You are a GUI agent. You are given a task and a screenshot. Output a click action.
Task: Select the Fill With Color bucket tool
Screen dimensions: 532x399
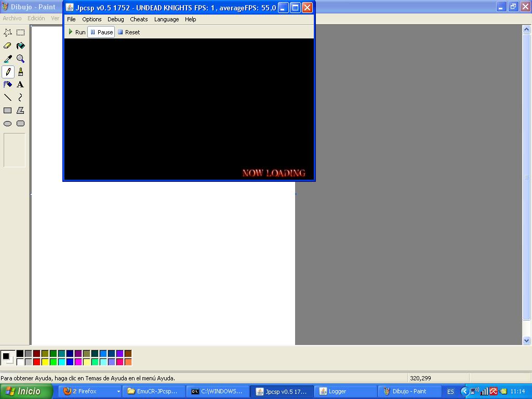tap(20, 46)
